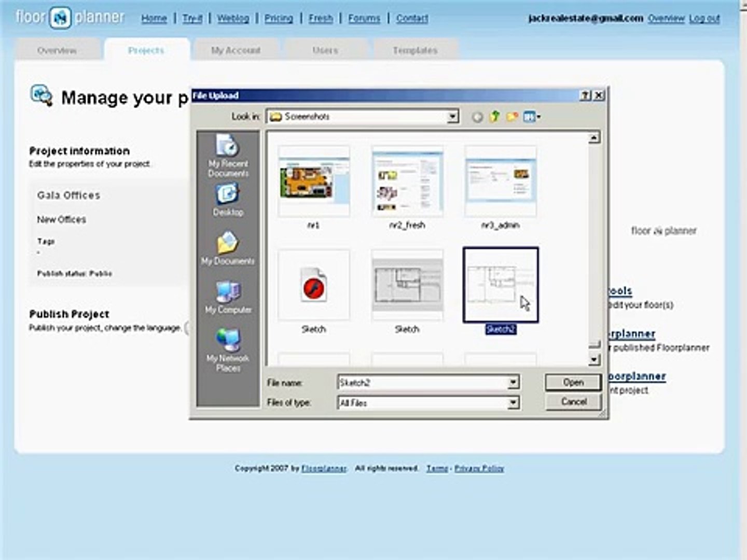Click file list scroll down arrow
The width and height of the screenshot is (747, 560).
[594, 359]
